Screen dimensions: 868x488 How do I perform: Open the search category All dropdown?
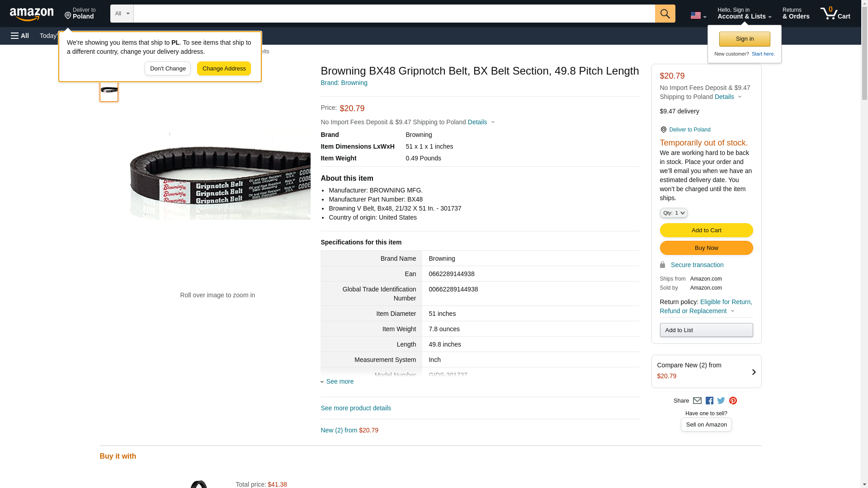point(122,14)
